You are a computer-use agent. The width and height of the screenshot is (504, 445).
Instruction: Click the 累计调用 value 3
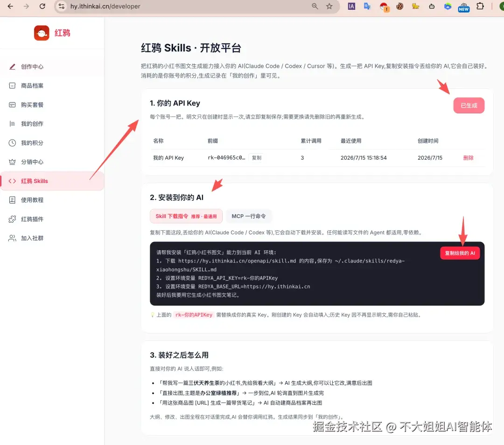[x=302, y=157]
